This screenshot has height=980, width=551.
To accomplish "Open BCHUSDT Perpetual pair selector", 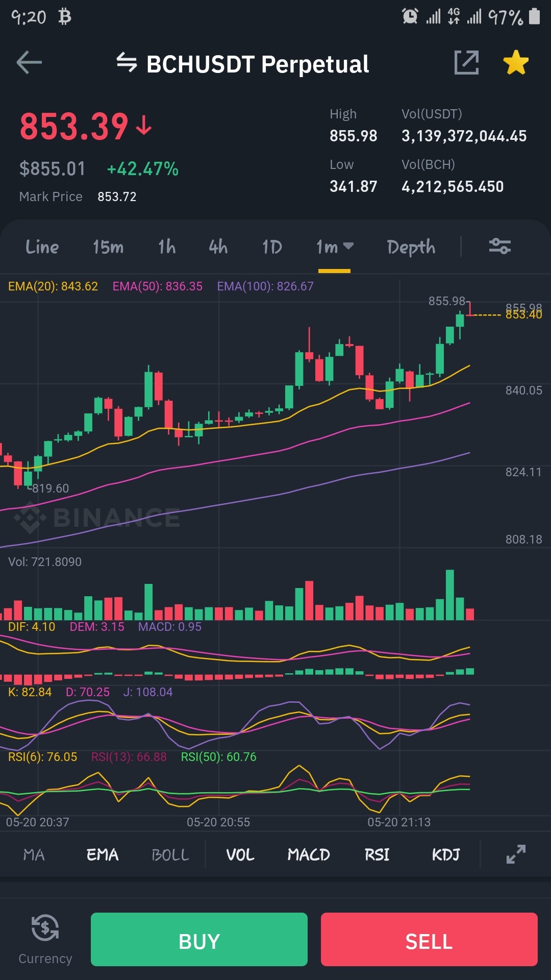I will 258,64.
